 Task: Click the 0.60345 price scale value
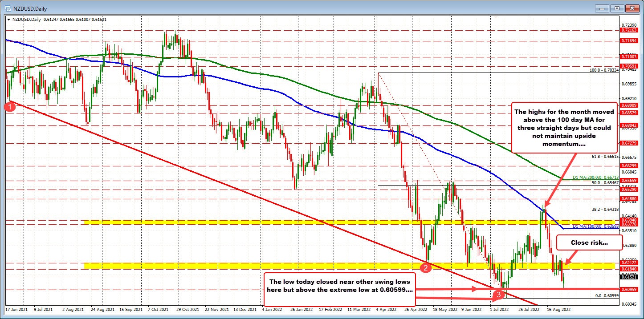pyautogui.click(x=628, y=304)
